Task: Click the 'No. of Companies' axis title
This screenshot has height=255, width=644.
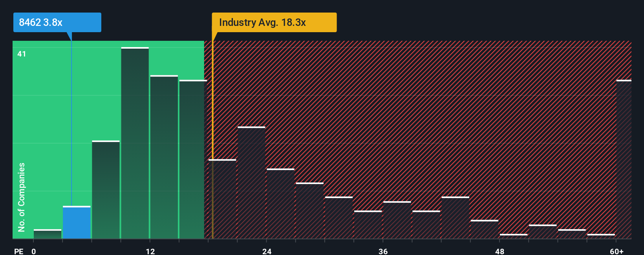Action: [x=22, y=197]
